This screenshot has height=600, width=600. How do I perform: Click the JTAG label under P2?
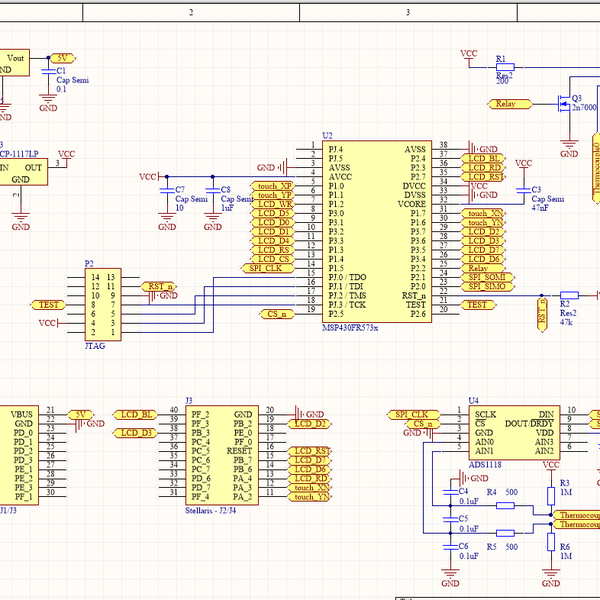click(95, 346)
